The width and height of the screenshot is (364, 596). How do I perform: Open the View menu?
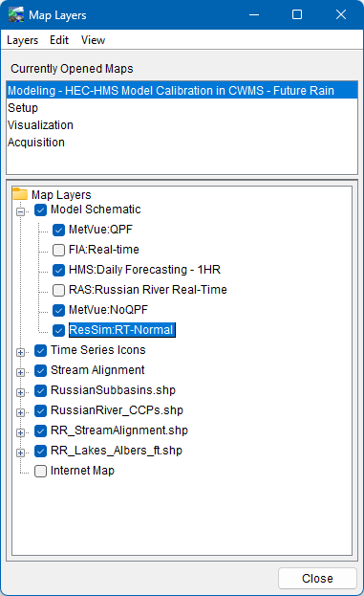pyautogui.click(x=93, y=40)
